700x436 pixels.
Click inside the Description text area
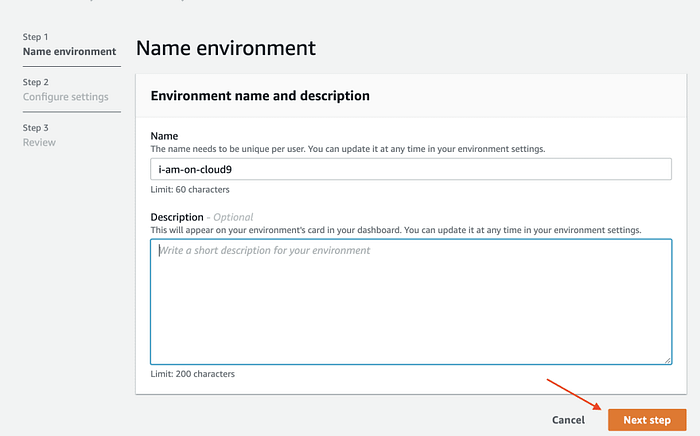tap(410, 300)
